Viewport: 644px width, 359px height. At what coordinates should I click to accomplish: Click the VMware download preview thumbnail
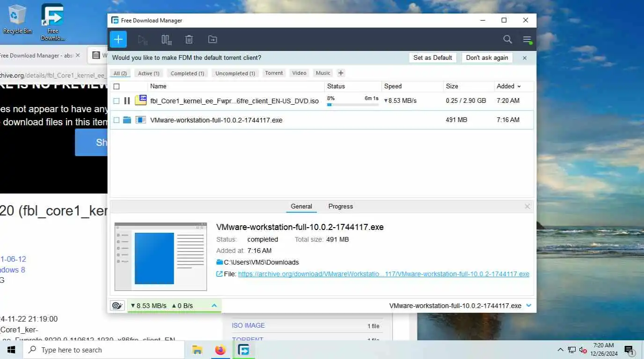pyautogui.click(x=161, y=257)
